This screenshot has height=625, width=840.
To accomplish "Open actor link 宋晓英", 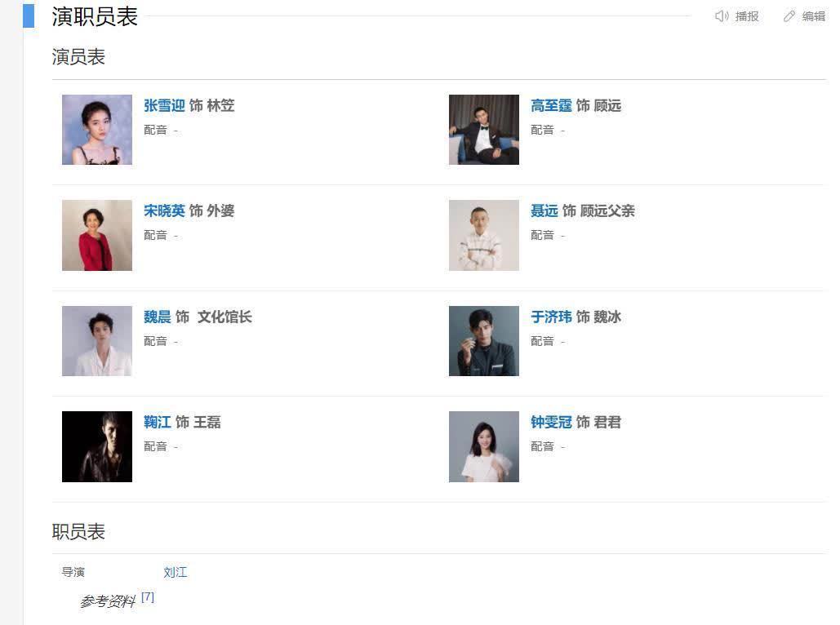I will 164,211.
